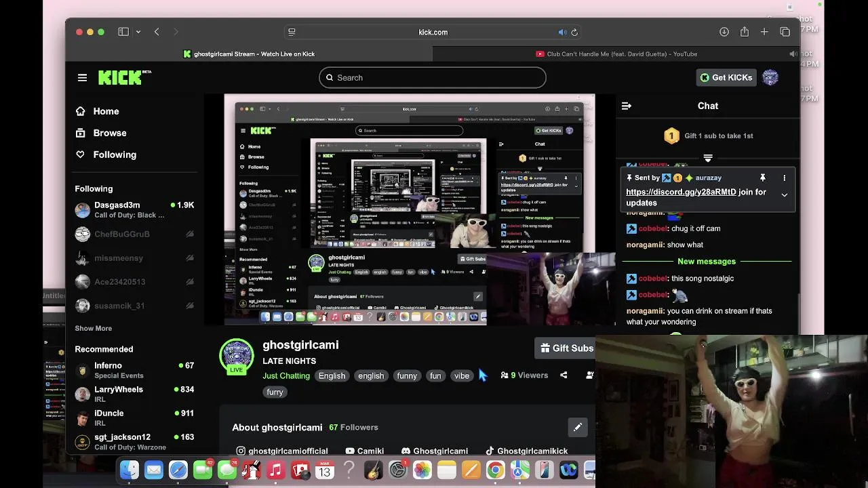Edit the About section with the pencil icon
This screenshot has width=868, height=488.
coord(578,428)
